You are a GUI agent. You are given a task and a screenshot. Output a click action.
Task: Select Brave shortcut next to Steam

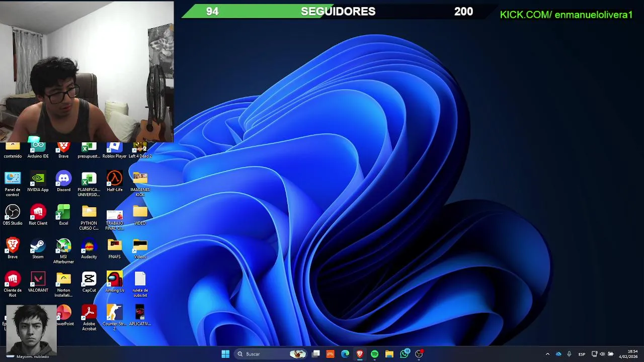coord(13,249)
